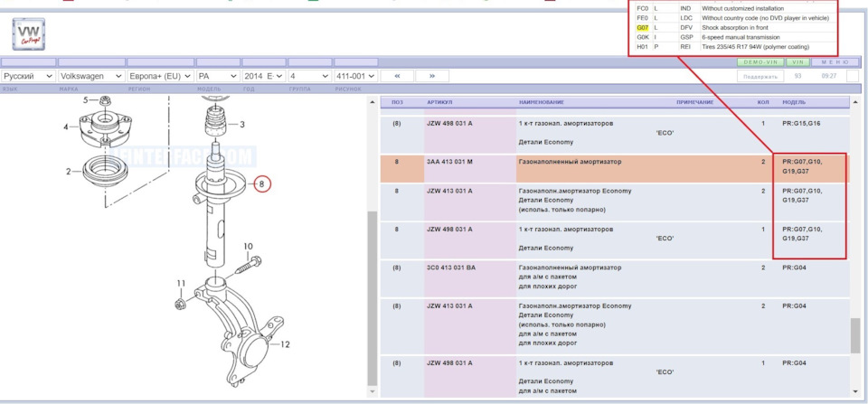Open the PA model dropdown
868x404 pixels.
218,77
